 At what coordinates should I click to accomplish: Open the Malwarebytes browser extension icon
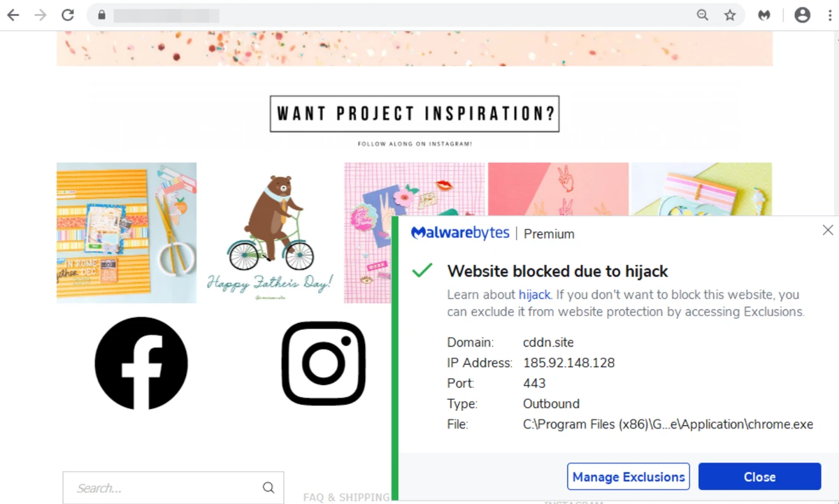tap(764, 15)
